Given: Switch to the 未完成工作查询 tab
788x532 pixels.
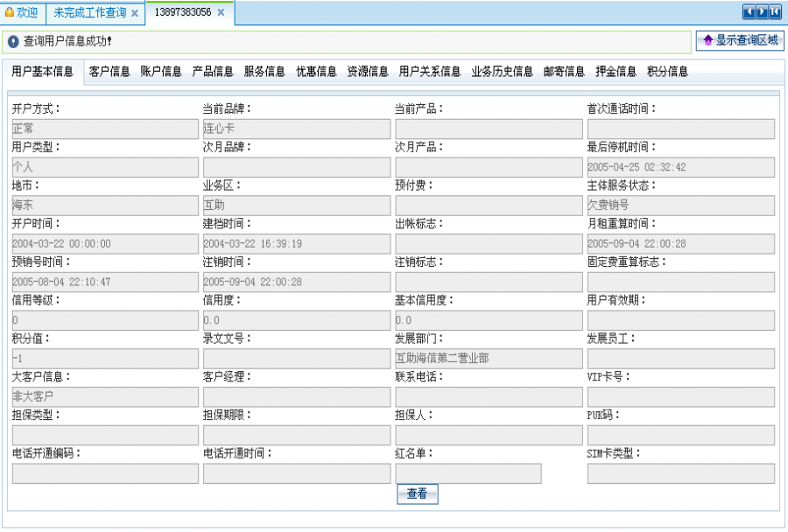Looking at the screenshot, I should click(x=88, y=13).
